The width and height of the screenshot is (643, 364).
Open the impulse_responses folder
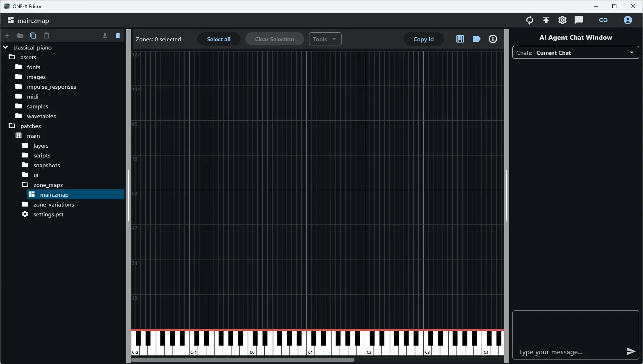(52, 87)
